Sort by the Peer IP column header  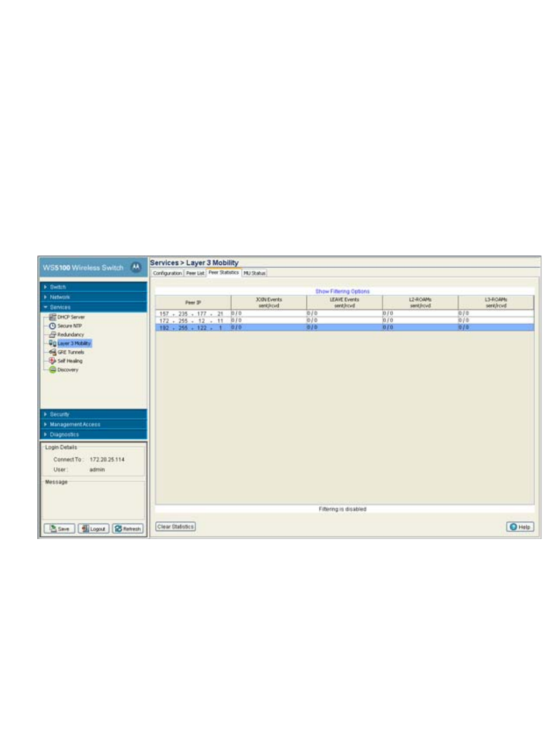pyautogui.click(x=193, y=302)
